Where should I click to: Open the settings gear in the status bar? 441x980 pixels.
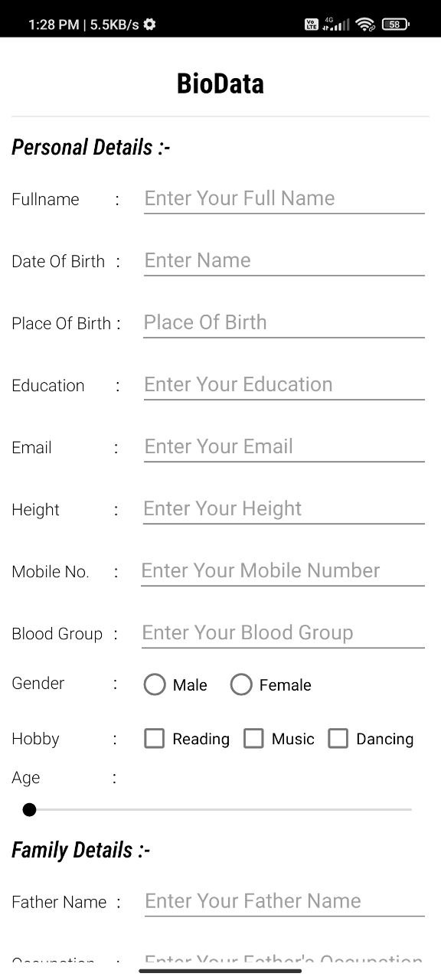coord(148,24)
